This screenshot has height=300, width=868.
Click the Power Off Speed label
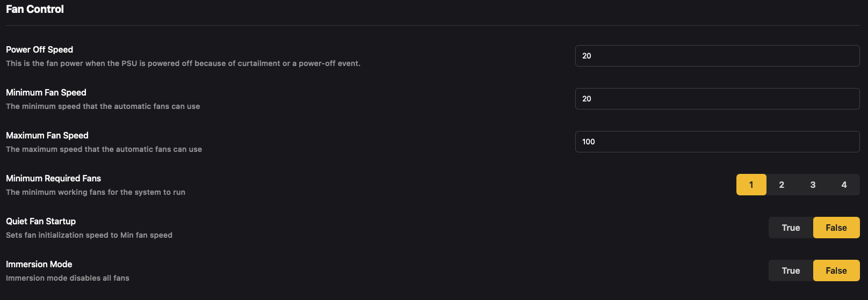39,49
